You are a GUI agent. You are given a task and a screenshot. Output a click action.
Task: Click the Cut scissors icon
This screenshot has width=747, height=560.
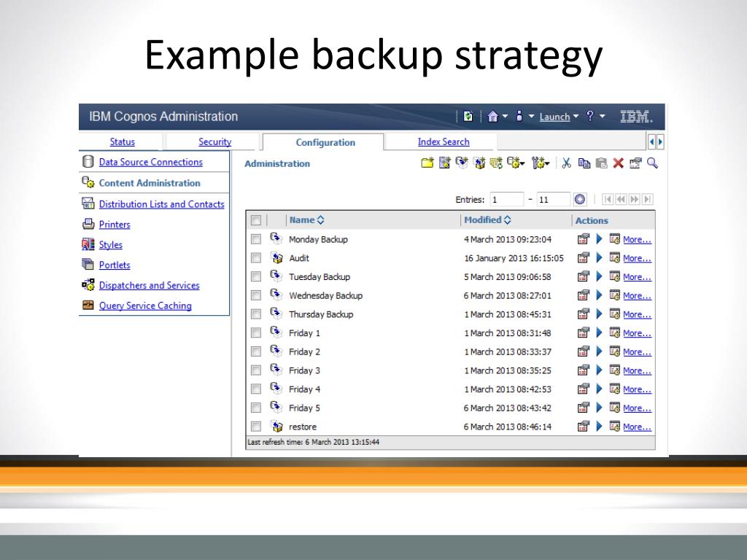coord(566,163)
